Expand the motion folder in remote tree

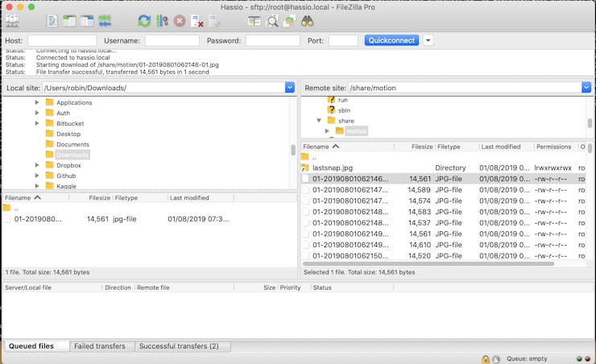point(327,130)
